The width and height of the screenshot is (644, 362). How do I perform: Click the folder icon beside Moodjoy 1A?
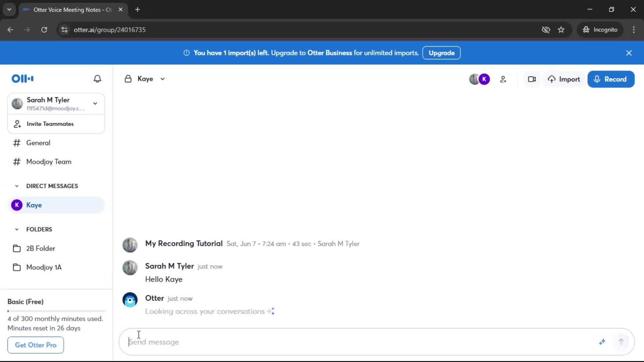[x=17, y=267]
